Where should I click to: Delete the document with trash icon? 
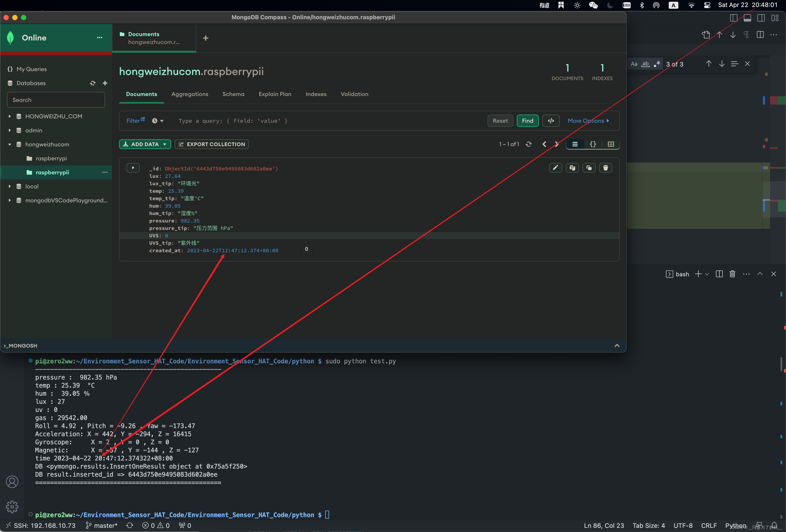click(606, 168)
